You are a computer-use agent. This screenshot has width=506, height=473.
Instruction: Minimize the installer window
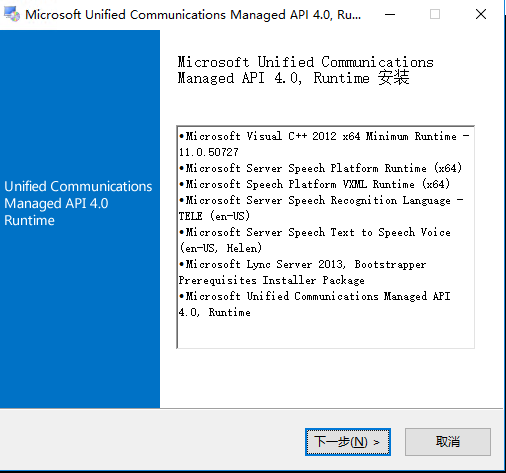click(390, 14)
